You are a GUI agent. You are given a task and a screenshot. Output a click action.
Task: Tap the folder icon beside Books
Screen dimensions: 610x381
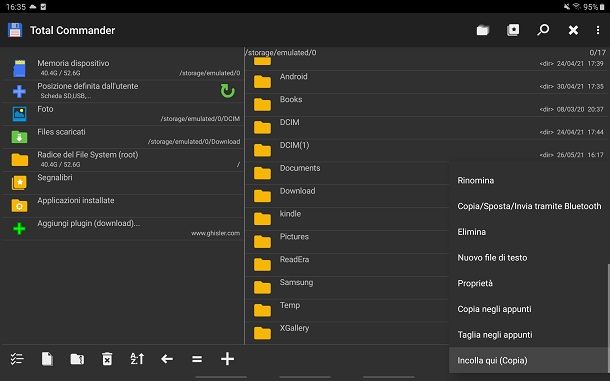coord(262,105)
